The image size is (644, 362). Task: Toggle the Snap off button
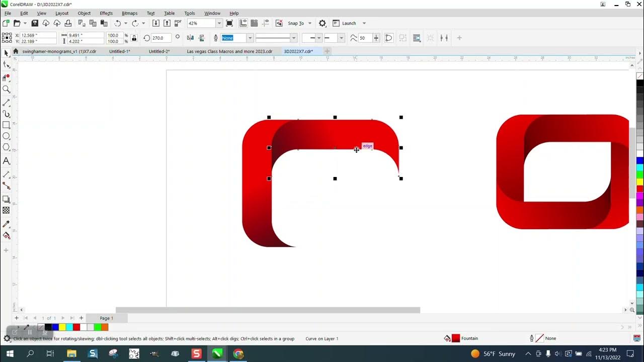tap(279, 23)
